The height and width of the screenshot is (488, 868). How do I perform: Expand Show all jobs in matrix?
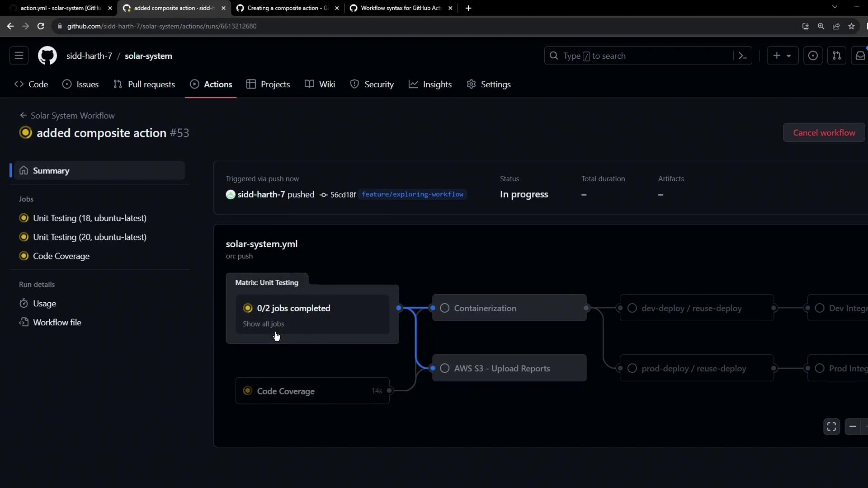[264, 324]
